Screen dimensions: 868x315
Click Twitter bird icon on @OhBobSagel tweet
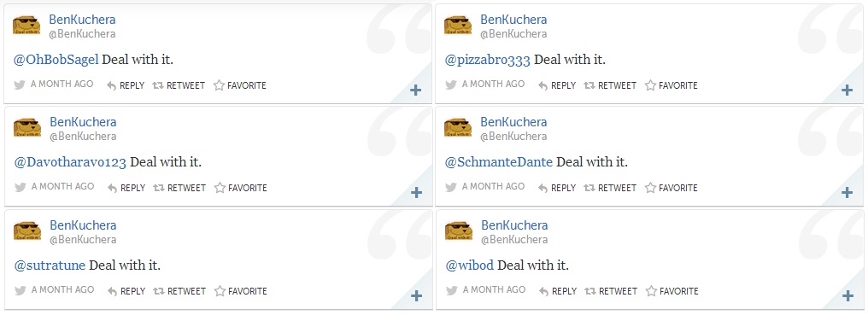[20, 85]
